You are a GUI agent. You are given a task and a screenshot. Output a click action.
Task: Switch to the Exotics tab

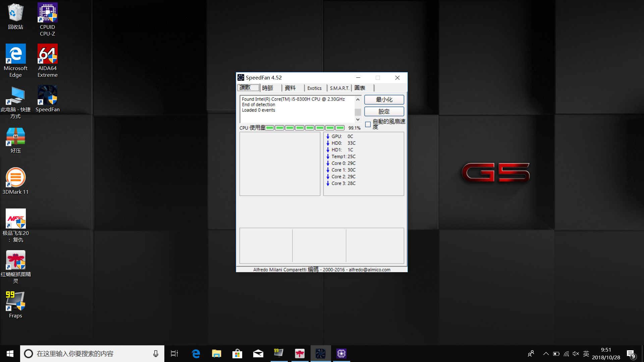314,88
